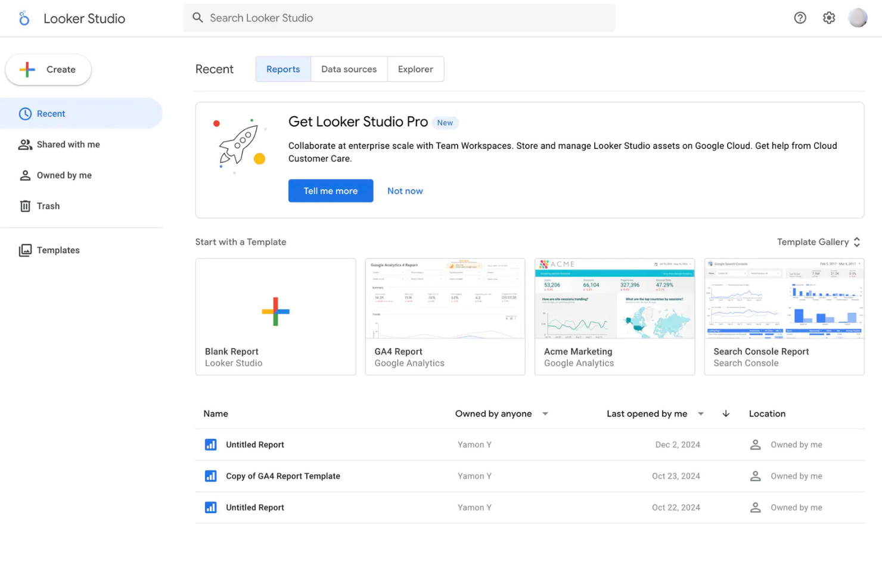Click the owner person icon on Untitled Report row
This screenshot has height=588, width=882.
coord(755,444)
